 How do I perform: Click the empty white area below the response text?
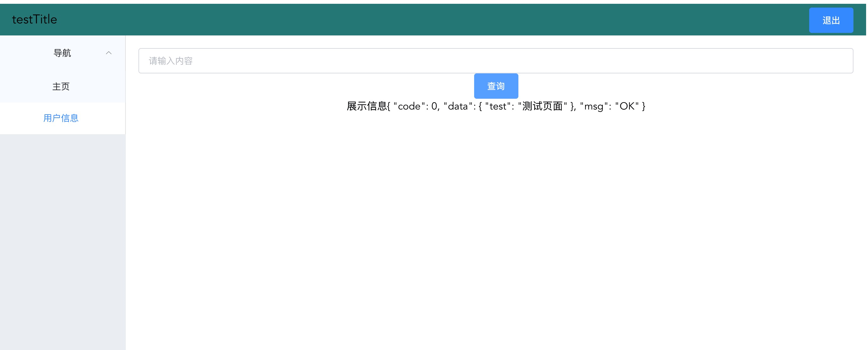tap(495, 219)
